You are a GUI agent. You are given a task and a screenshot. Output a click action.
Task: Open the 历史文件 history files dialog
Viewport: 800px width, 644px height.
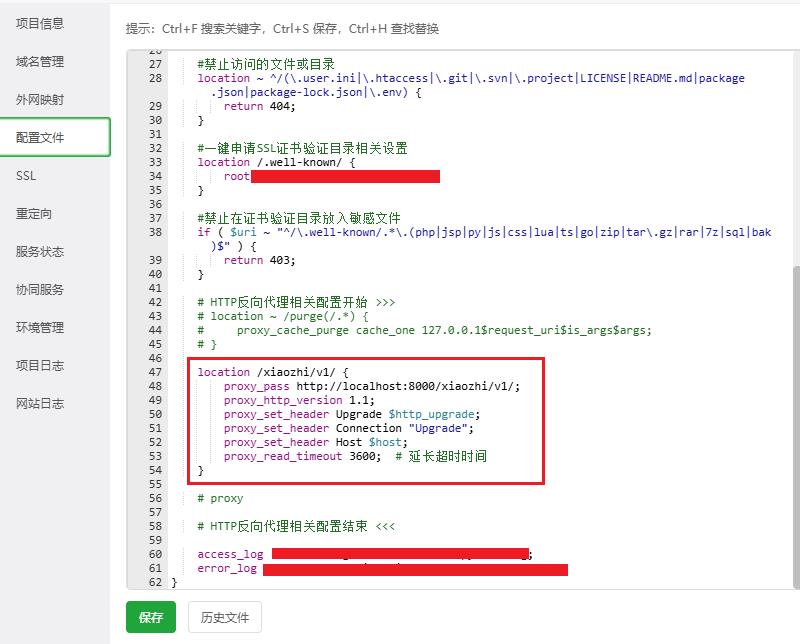pyautogui.click(x=224, y=618)
